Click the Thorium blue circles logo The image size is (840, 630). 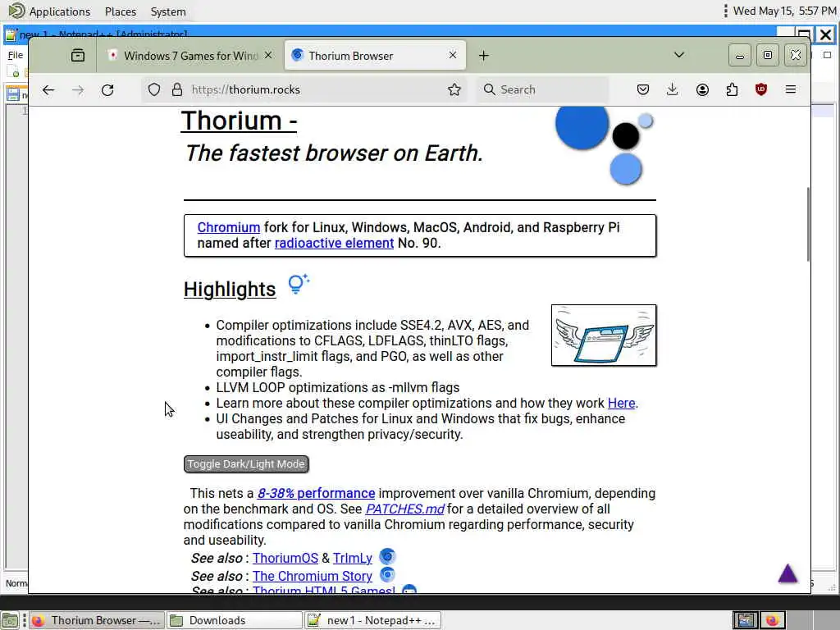pyautogui.click(x=605, y=145)
